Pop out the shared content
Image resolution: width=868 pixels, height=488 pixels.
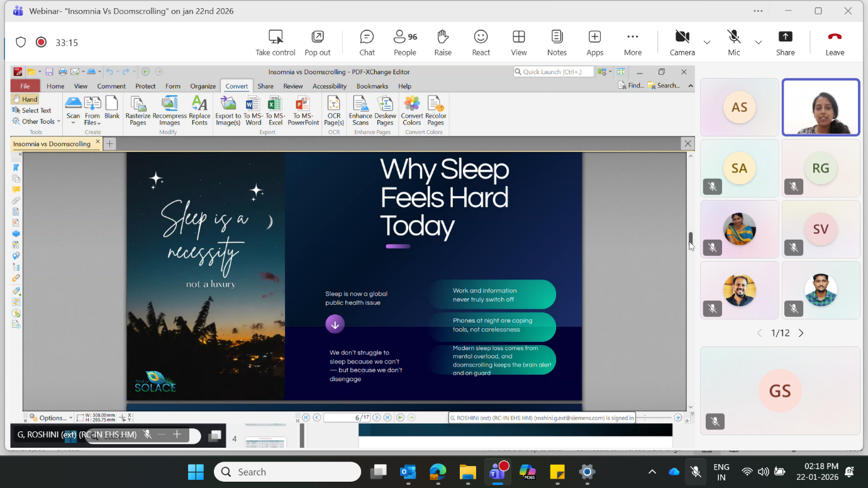317,43
